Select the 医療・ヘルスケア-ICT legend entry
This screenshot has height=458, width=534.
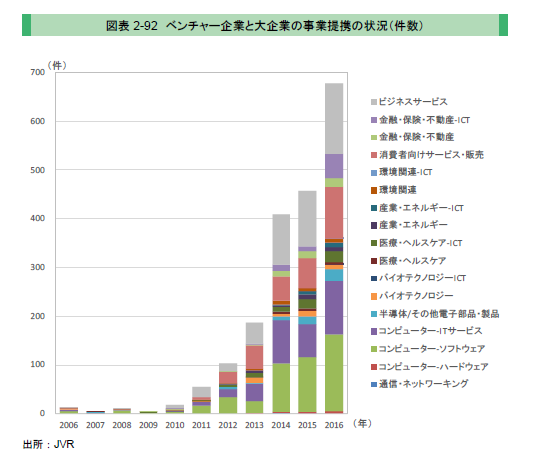(x=417, y=243)
